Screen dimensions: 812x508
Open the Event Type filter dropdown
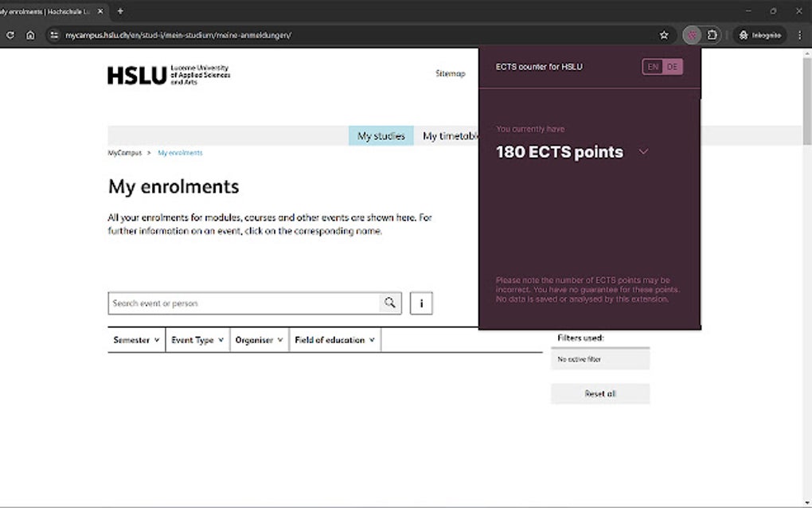coord(196,339)
